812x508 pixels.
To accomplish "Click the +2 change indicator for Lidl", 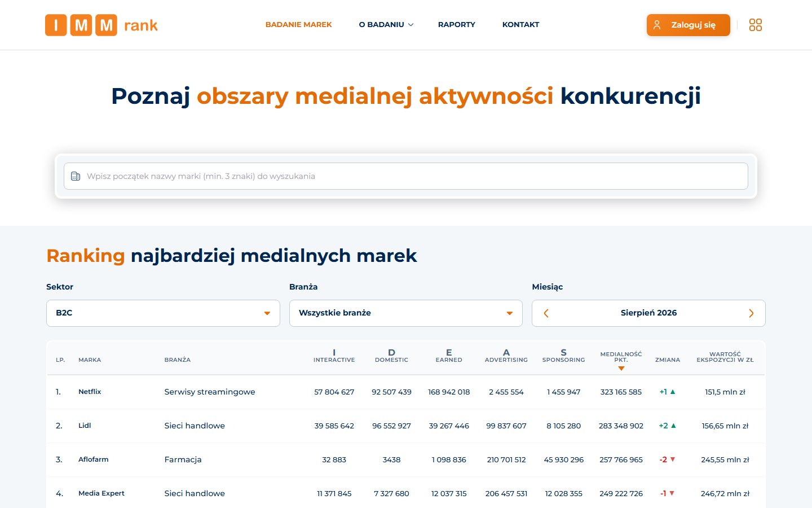I will 668,426.
